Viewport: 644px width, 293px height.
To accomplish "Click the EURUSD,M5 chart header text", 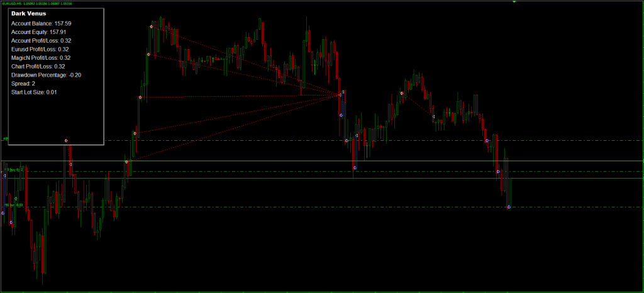I will (x=38, y=3).
